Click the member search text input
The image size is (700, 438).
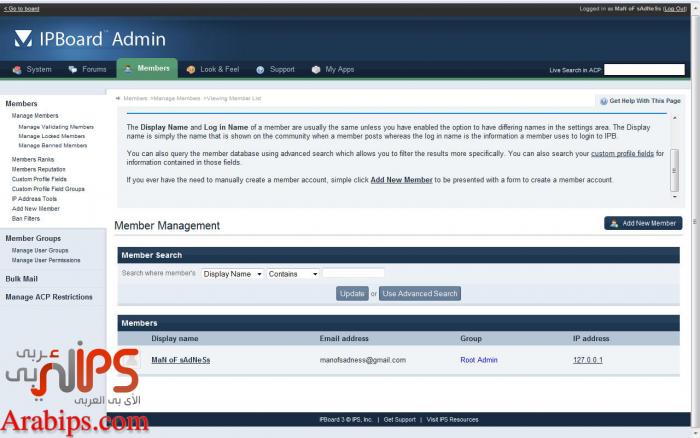point(353,273)
